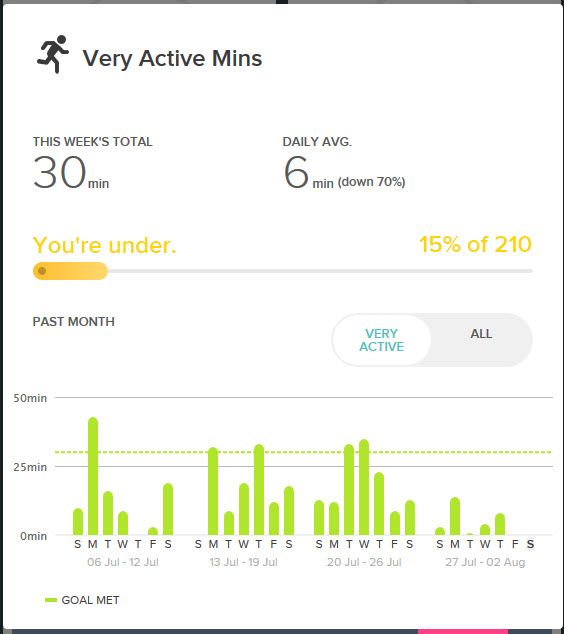This screenshot has width=564, height=634.
Task: Click the bold last Saturday day label
Action: coord(530,544)
